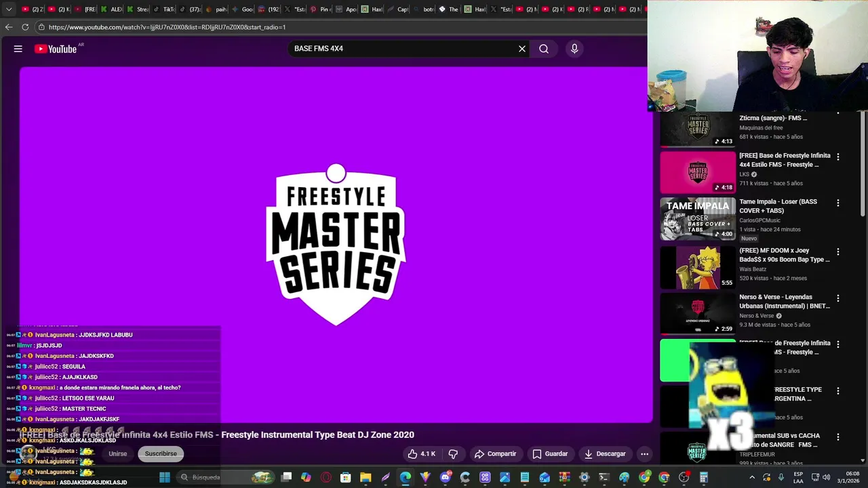This screenshot has width=868, height=488.
Task: Click the Unirse join button
Action: pos(118,453)
